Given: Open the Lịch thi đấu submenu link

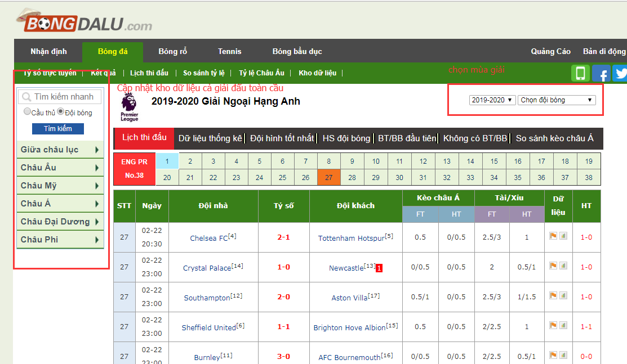Looking at the screenshot, I should (149, 73).
